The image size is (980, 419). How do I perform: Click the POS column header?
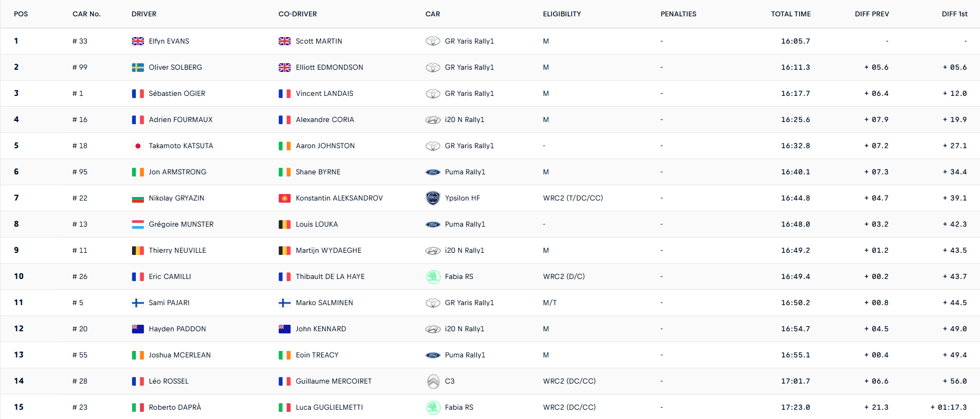(21, 14)
